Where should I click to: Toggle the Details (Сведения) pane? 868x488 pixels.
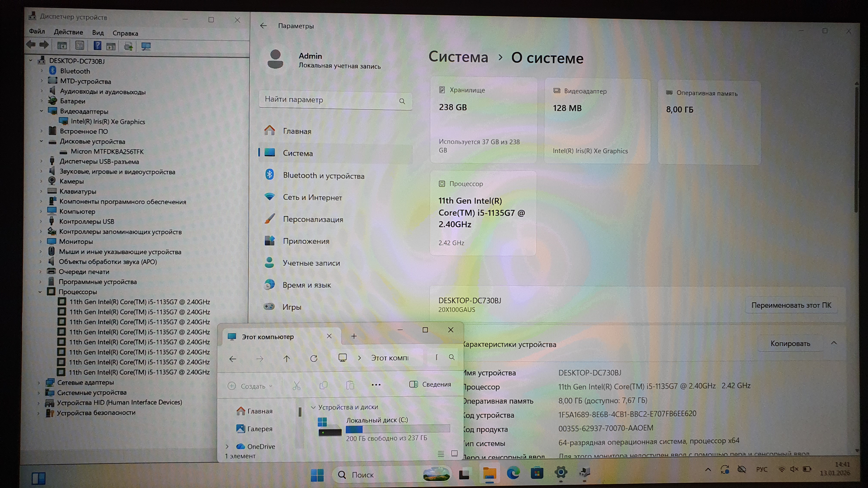pos(430,384)
